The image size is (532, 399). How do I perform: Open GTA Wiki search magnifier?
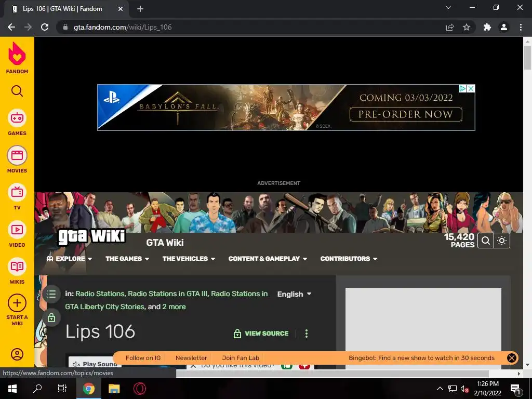click(x=486, y=241)
